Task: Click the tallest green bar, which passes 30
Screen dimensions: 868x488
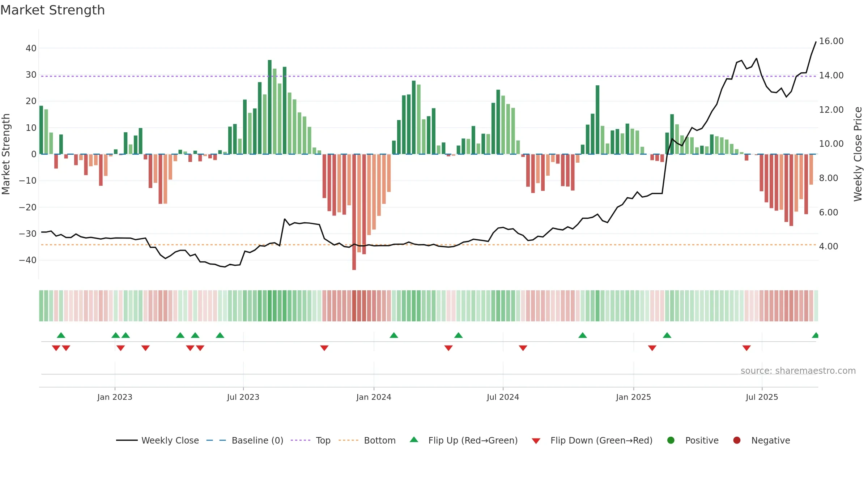Action: (270, 107)
